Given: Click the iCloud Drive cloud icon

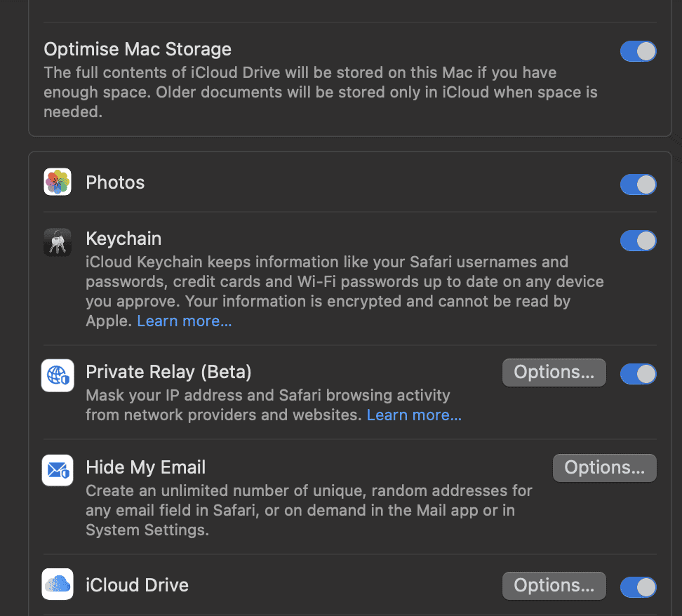Looking at the screenshot, I should click(58, 584).
